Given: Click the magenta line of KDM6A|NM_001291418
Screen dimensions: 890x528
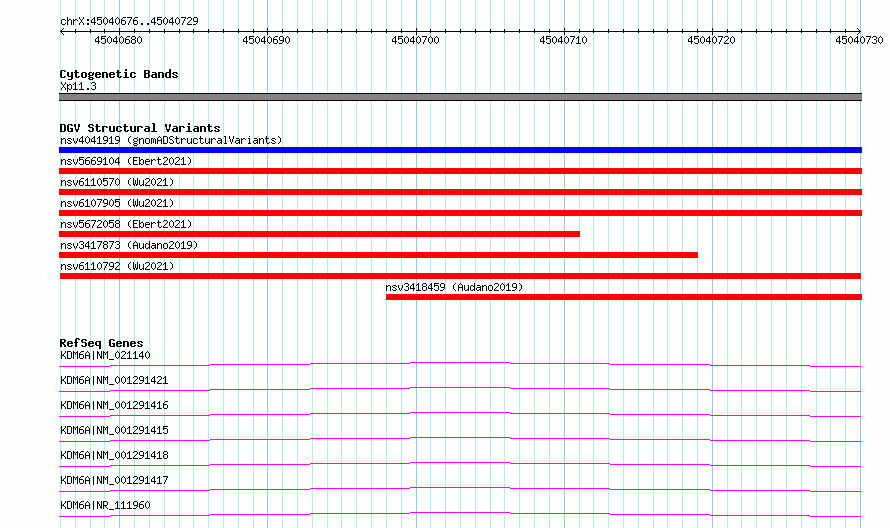Looking at the screenshot, I should (460, 464).
